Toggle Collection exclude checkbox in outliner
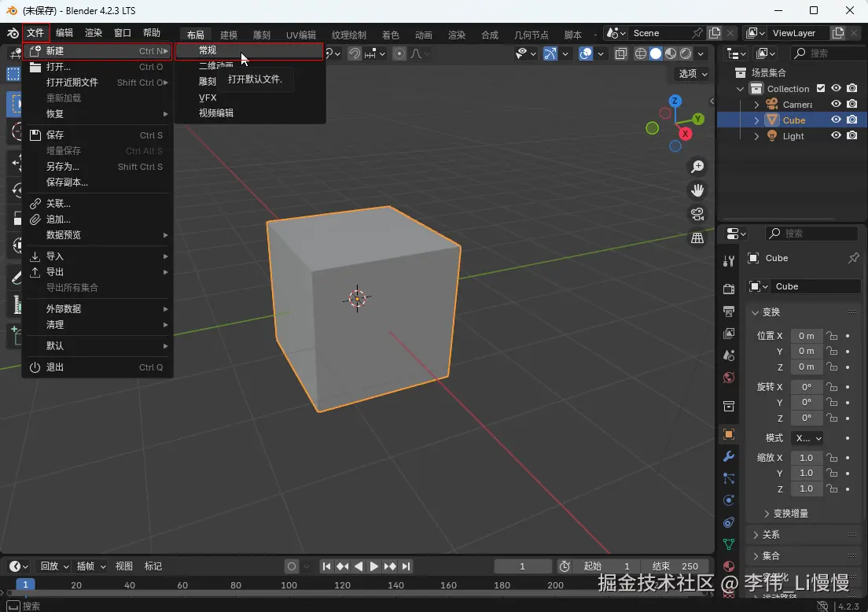The width and height of the screenshot is (868, 612). click(821, 89)
